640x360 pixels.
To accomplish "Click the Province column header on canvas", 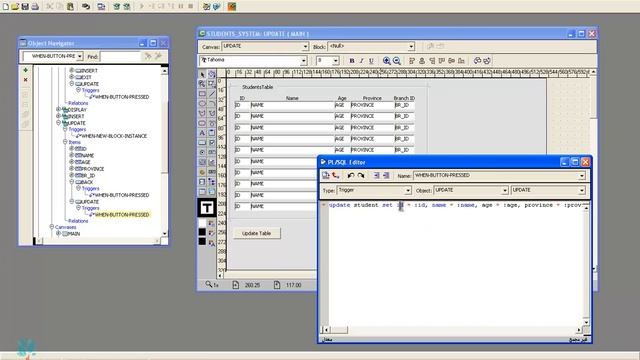I will coord(372,98).
